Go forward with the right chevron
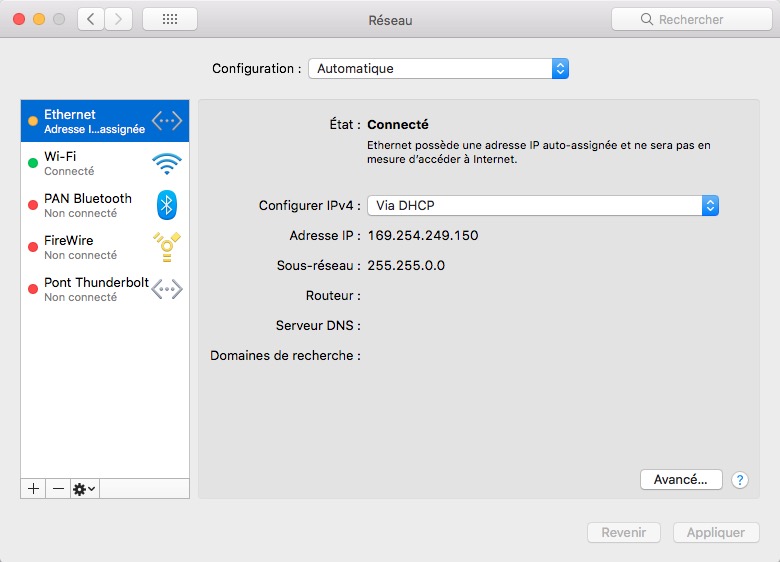780x562 pixels. point(119,19)
